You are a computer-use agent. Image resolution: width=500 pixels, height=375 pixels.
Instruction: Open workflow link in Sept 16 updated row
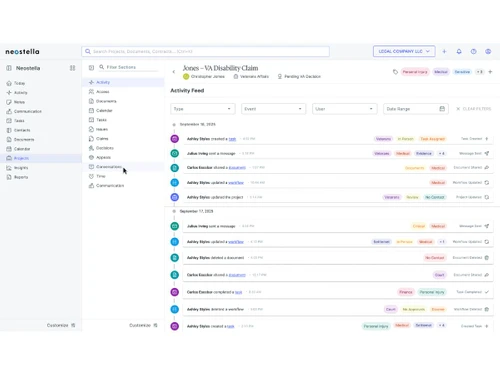(x=236, y=183)
